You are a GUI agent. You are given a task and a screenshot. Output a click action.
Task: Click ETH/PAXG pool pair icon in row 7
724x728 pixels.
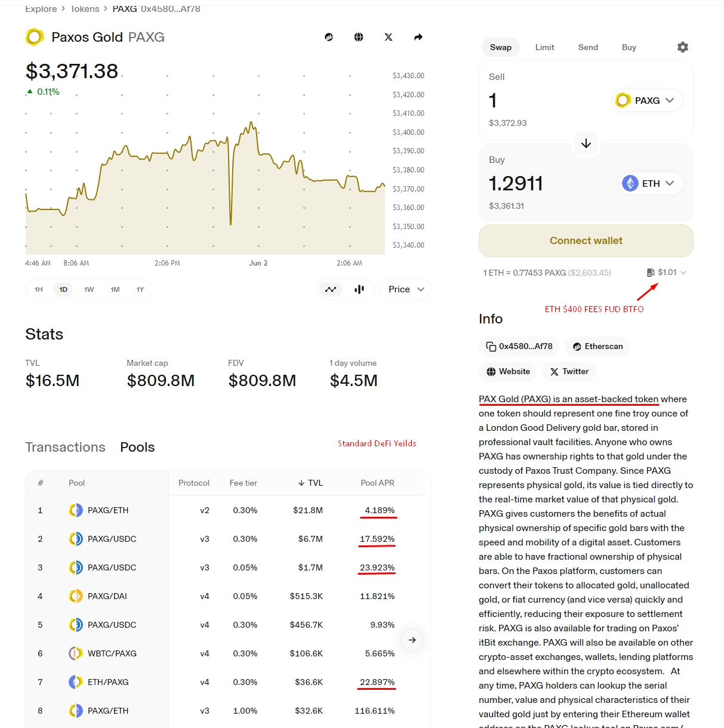(x=75, y=682)
